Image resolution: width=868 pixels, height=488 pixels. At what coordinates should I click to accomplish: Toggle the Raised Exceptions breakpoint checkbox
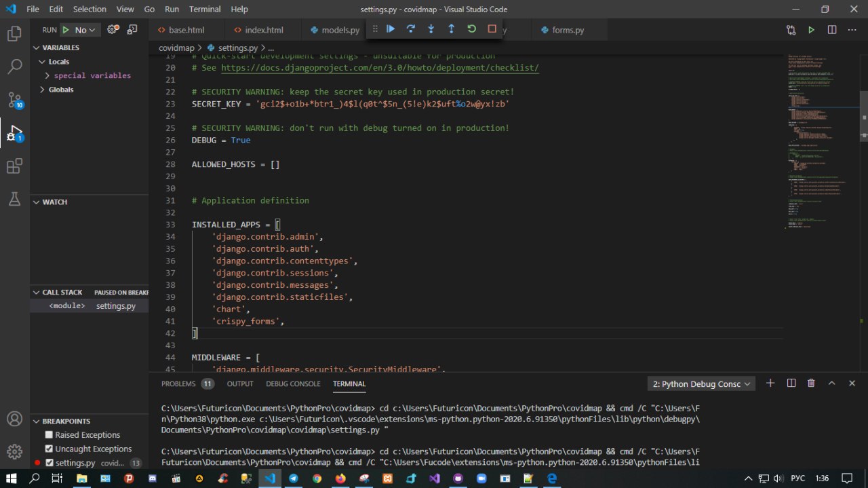[x=49, y=435]
